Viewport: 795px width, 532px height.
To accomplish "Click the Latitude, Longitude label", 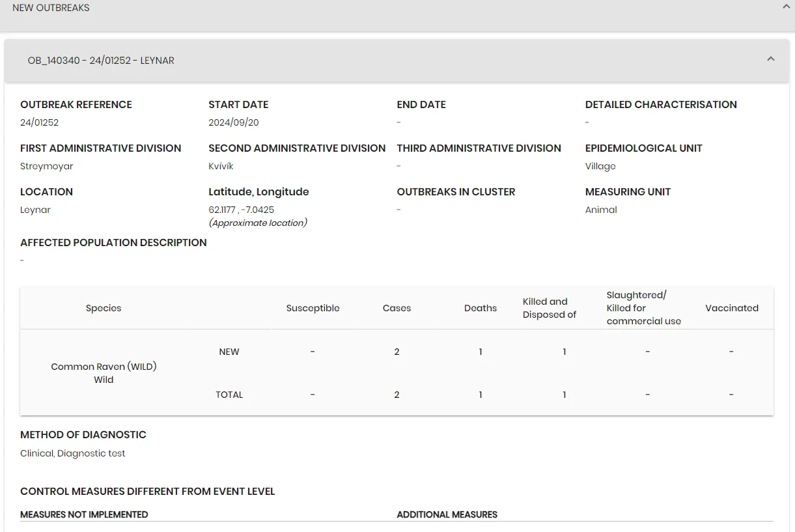I will click(x=258, y=191).
